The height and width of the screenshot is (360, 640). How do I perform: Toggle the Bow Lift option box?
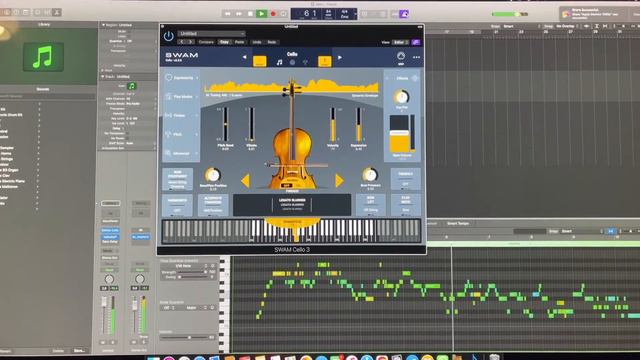point(371,205)
